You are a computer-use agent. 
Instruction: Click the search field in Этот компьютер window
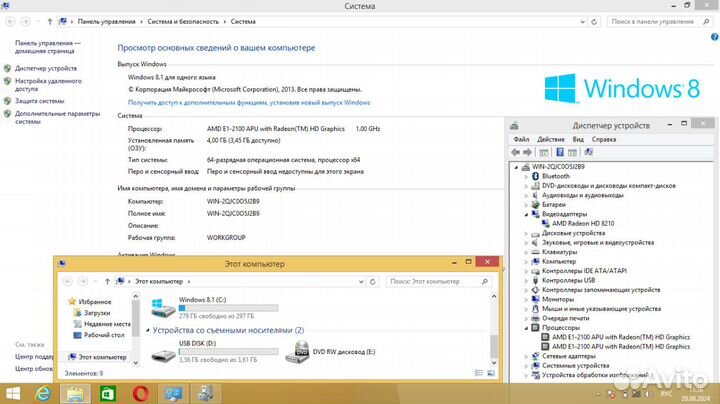439,281
